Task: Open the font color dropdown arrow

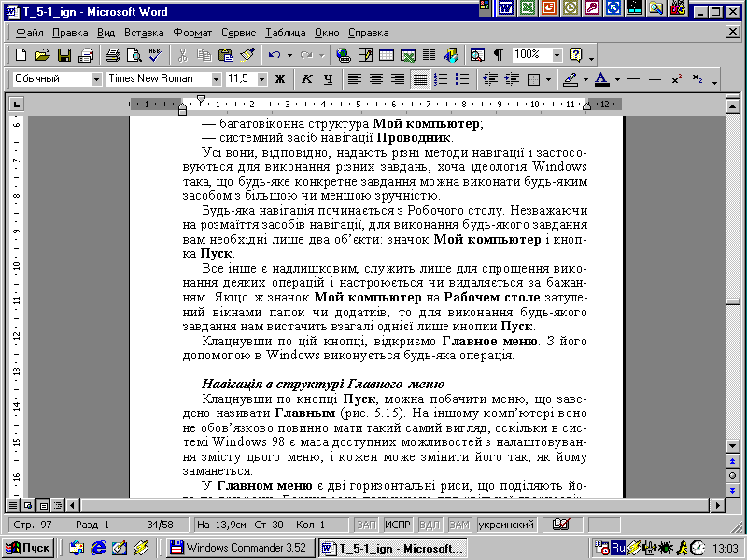Action: point(617,79)
